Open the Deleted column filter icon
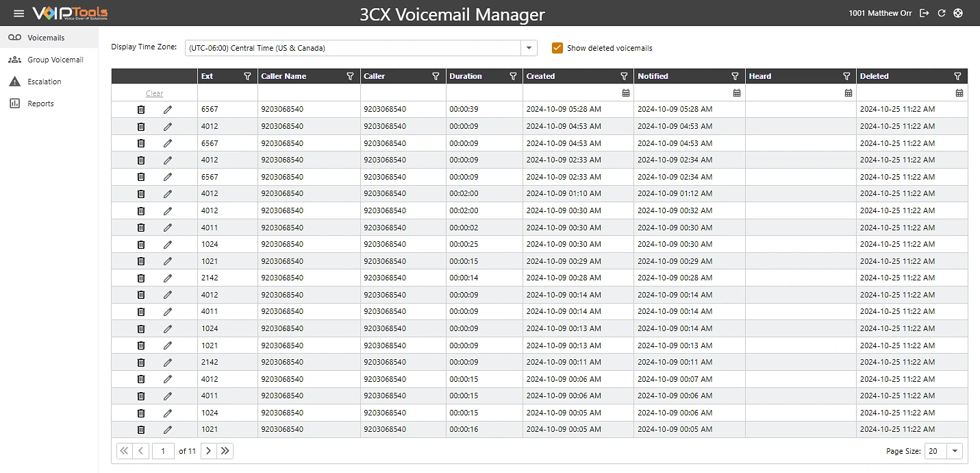This screenshot has height=473, width=980. [958, 76]
